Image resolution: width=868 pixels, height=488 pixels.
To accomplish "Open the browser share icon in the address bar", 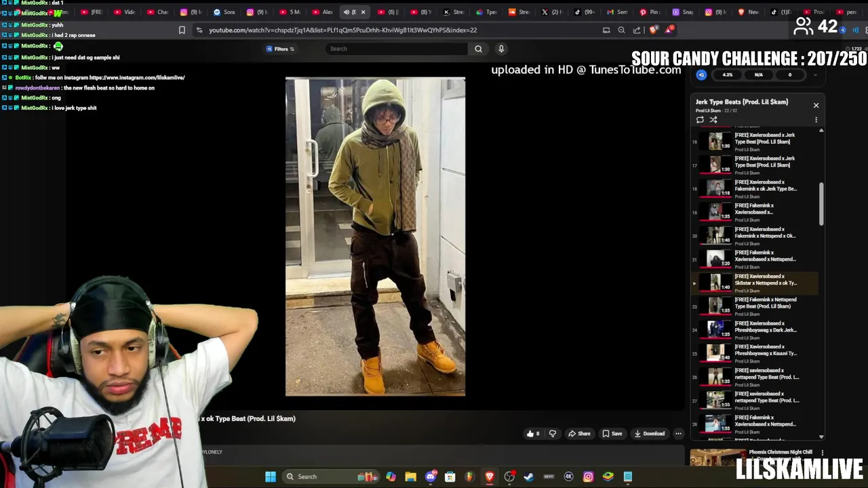I will pos(637,30).
